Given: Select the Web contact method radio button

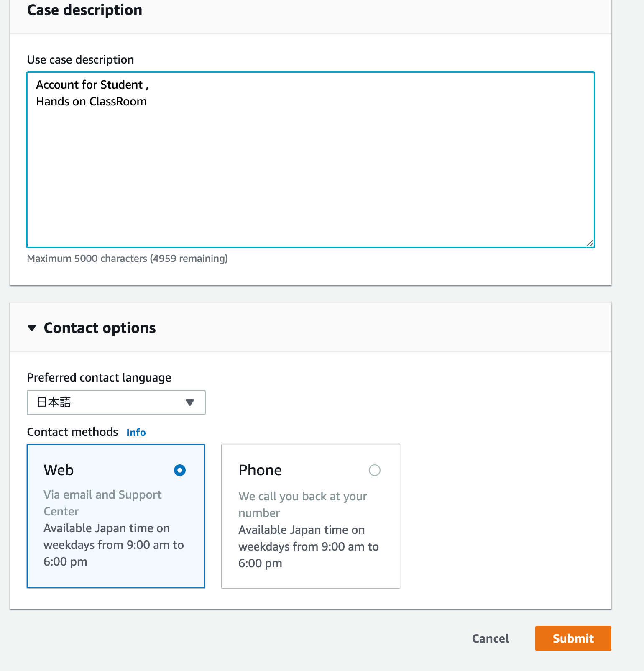Looking at the screenshot, I should pos(180,470).
